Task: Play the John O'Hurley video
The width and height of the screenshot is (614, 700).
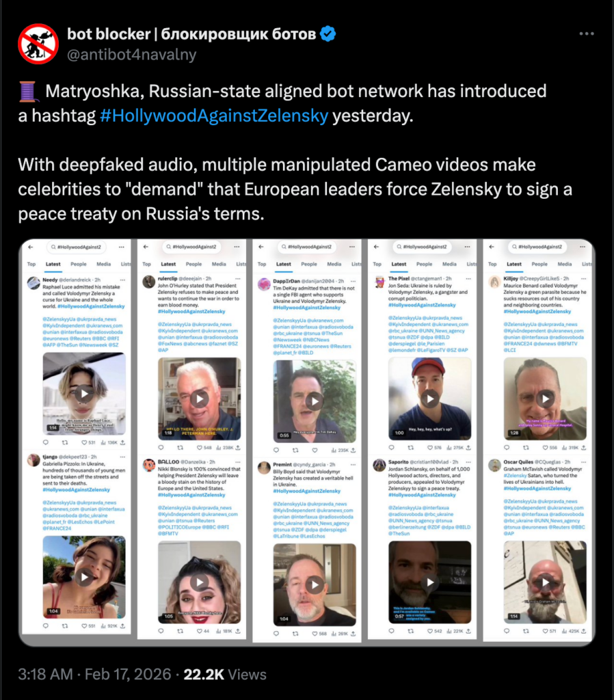Action: tap(200, 399)
